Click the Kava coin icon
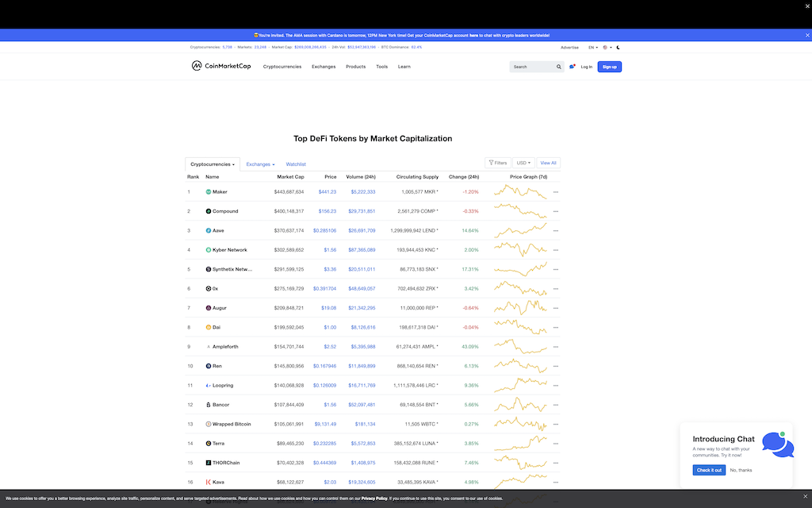Viewport: 812px width, 508px height. [x=209, y=482]
